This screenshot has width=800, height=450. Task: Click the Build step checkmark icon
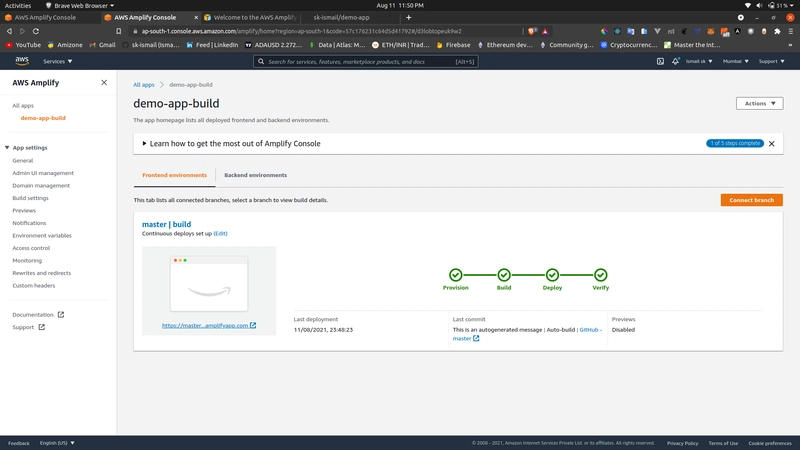[504, 275]
